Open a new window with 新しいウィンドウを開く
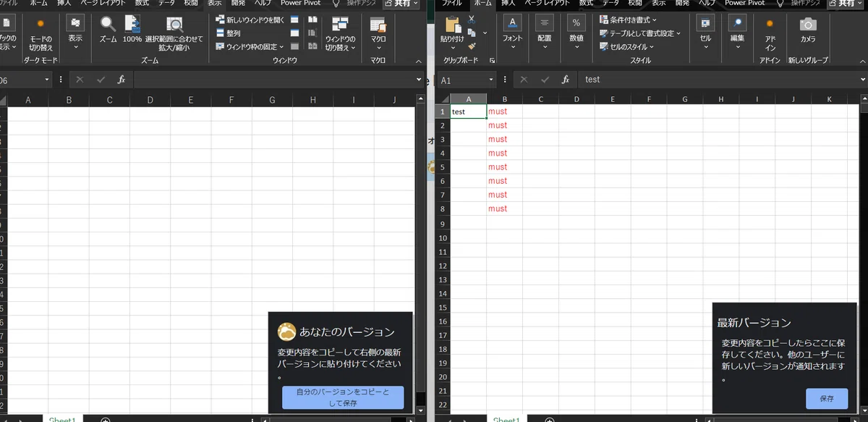 [x=250, y=20]
